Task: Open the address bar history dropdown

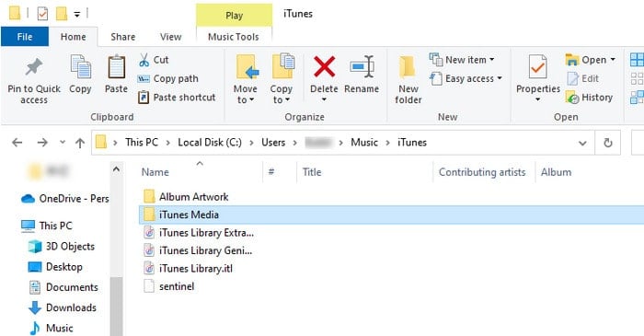Action: point(582,143)
